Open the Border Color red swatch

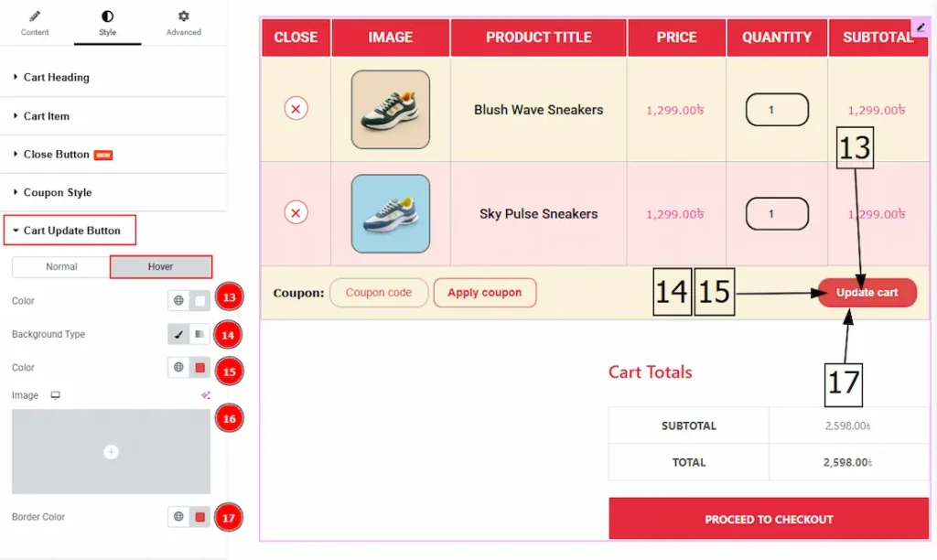[199, 517]
